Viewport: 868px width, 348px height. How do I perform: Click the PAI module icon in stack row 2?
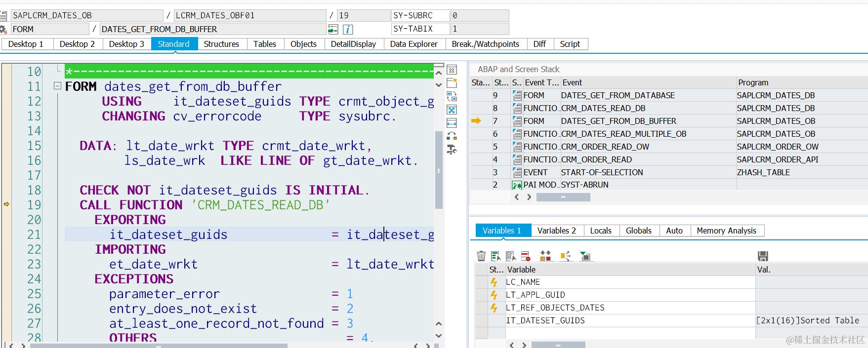(x=517, y=185)
